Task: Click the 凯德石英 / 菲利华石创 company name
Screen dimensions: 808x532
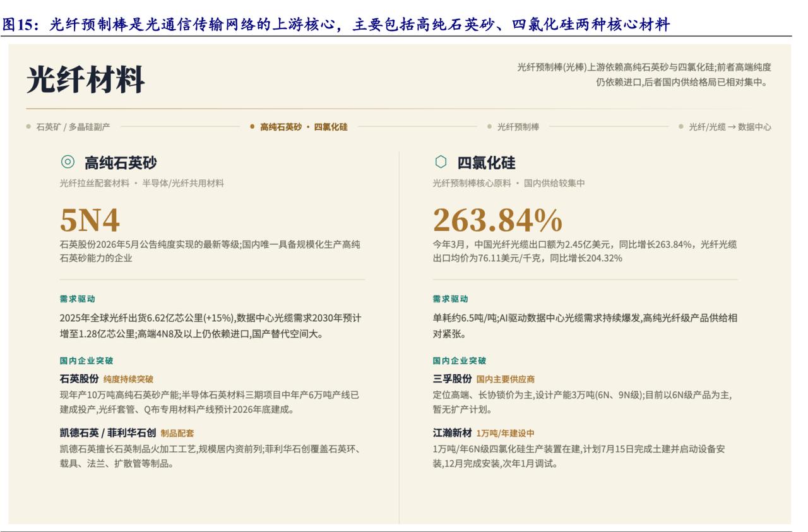Action: click(x=107, y=433)
